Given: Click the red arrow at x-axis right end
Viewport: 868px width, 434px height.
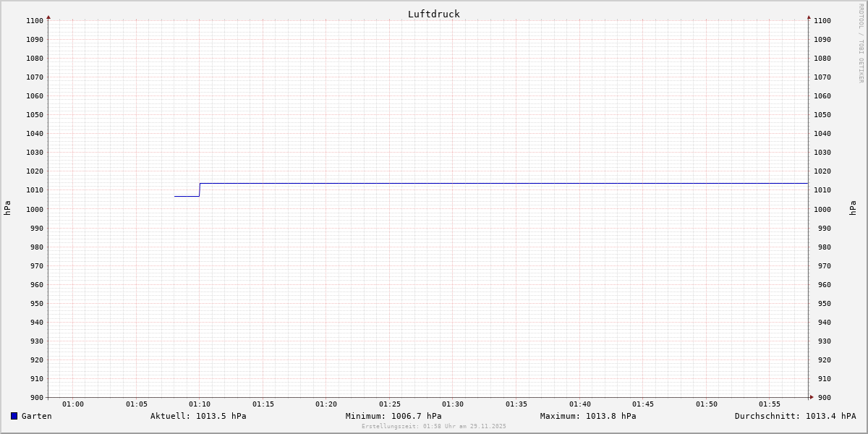Looking at the screenshot, I should point(812,396).
